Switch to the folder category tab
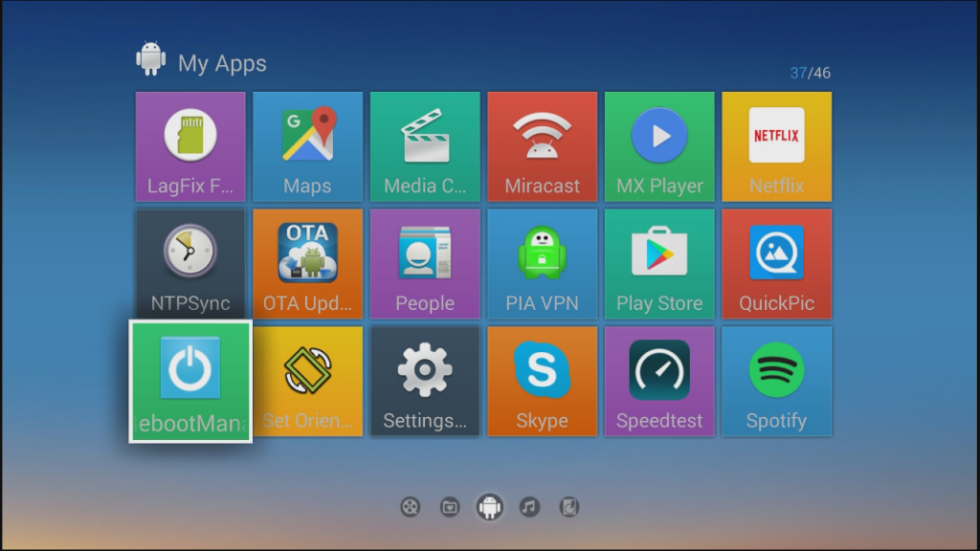This screenshot has height=551, width=980. [450, 507]
